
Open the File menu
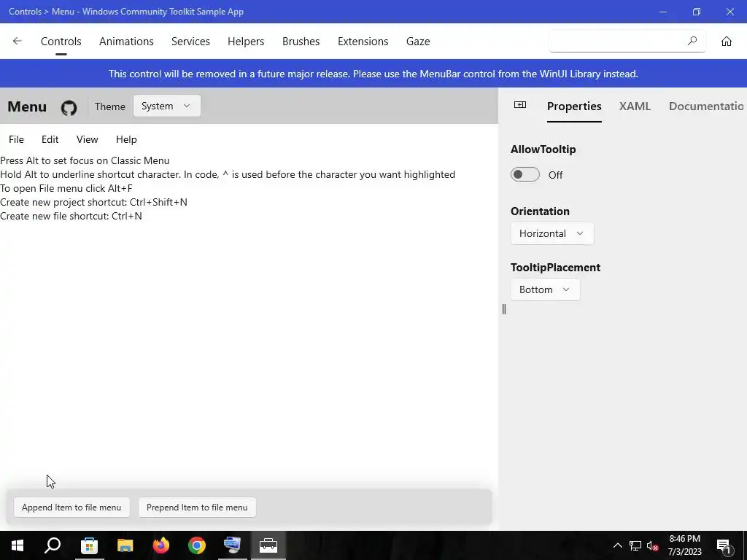coord(16,139)
